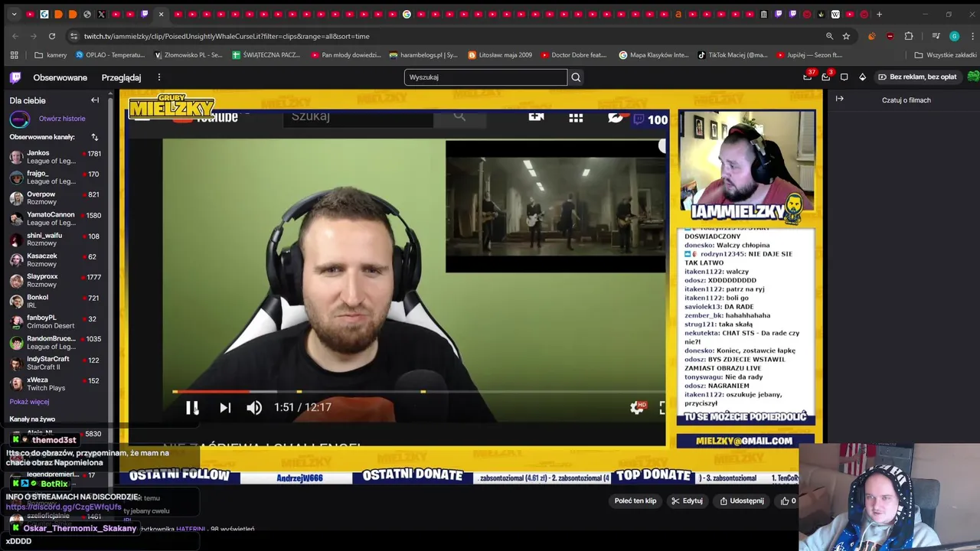Open the Przeglądaj nav item
The image size is (980, 551).
coord(121,77)
